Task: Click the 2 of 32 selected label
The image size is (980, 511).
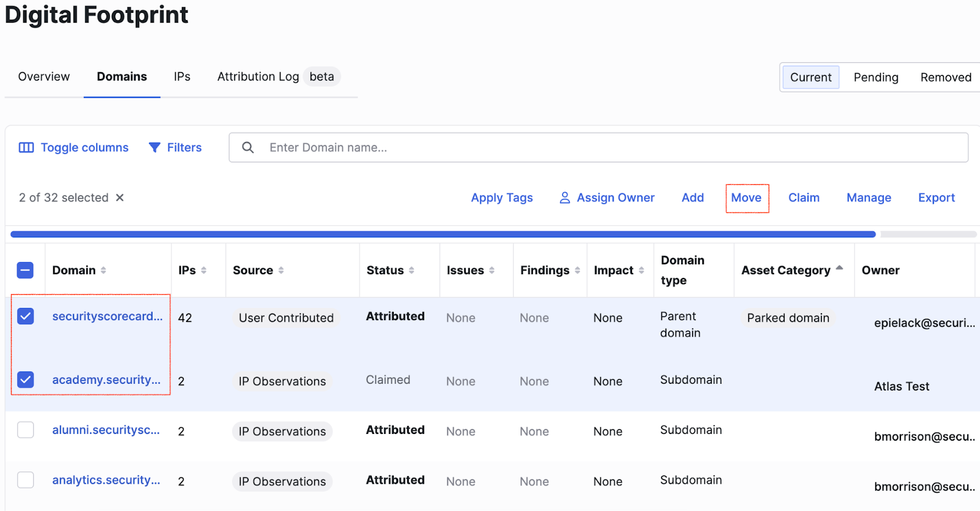Action: [x=64, y=198]
